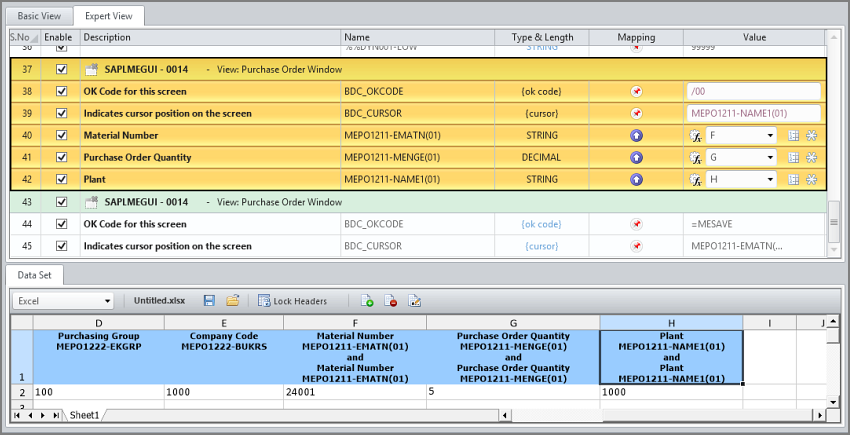Click grid list icon in Purchase Order Quantity row

click(x=794, y=157)
